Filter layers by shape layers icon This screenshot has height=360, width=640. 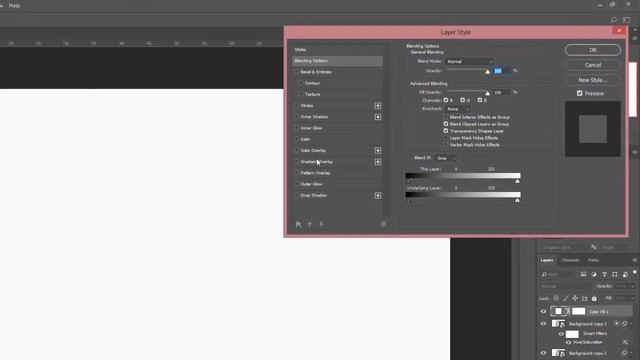[x=615, y=274]
